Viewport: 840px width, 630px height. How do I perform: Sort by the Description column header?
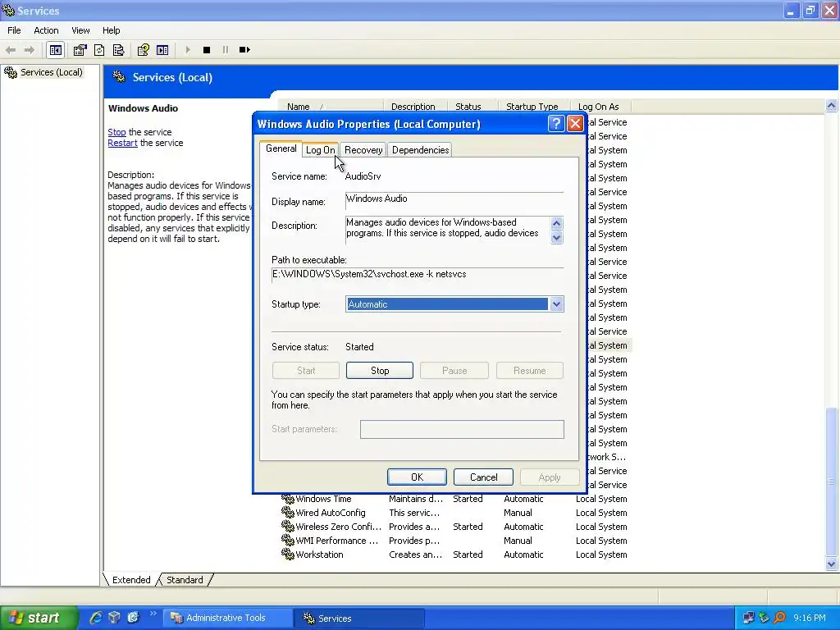[416, 107]
